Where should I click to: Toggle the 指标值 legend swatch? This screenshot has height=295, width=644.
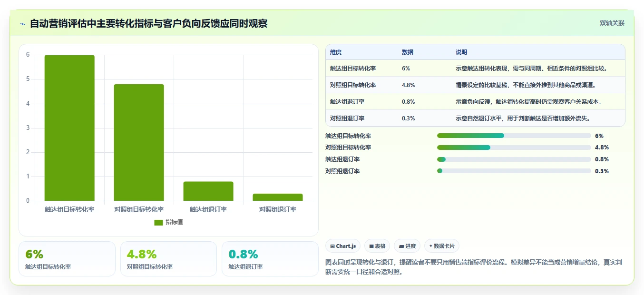click(x=158, y=223)
